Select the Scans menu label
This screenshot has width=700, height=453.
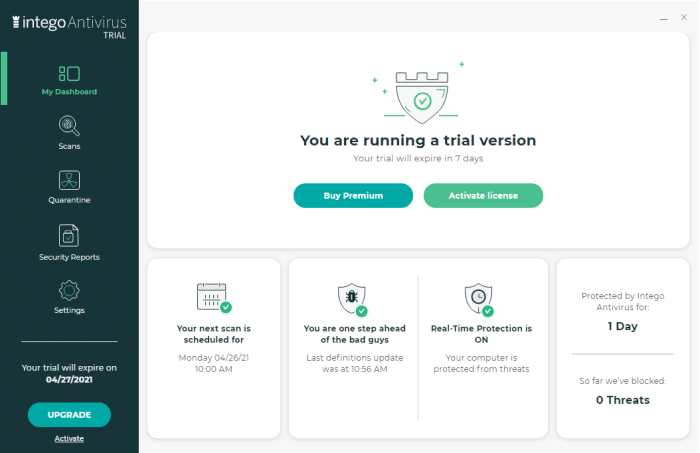pos(69,146)
